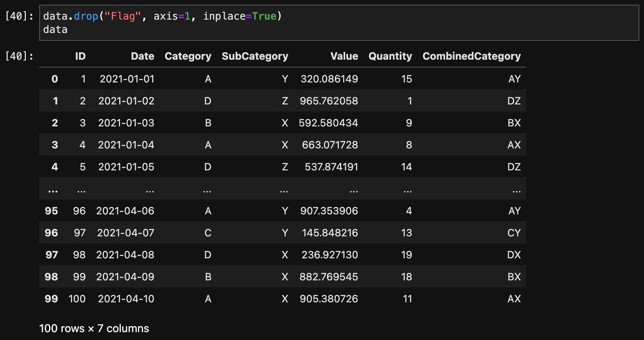Click row index 98

[51, 277]
